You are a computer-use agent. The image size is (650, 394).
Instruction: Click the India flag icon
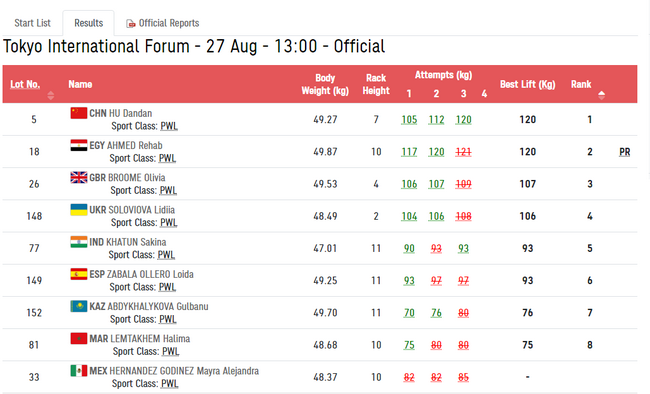[x=79, y=242]
